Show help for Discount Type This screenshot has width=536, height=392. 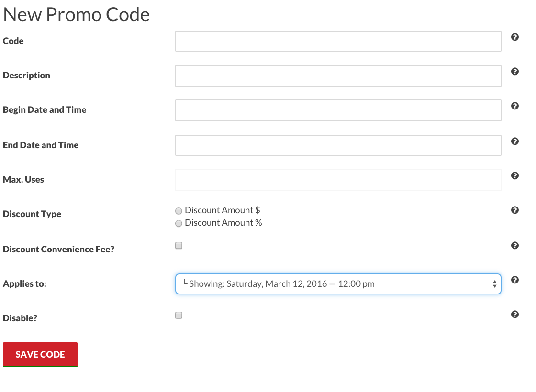tap(515, 210)
